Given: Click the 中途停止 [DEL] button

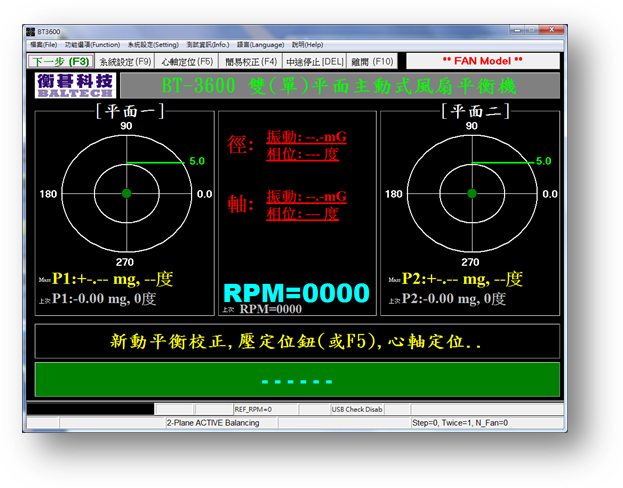Looking at the screenshot, I should click(315, 62).
